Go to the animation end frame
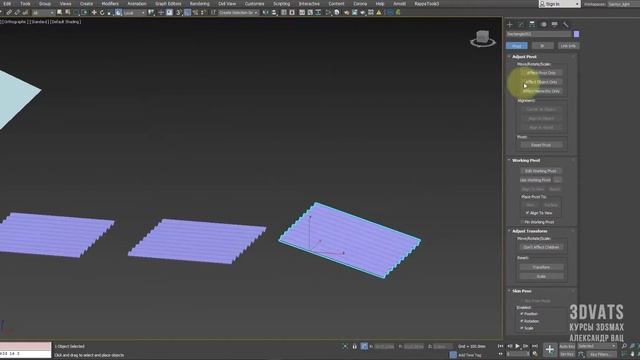The image size is (640, 360). [x=535, y=346]
